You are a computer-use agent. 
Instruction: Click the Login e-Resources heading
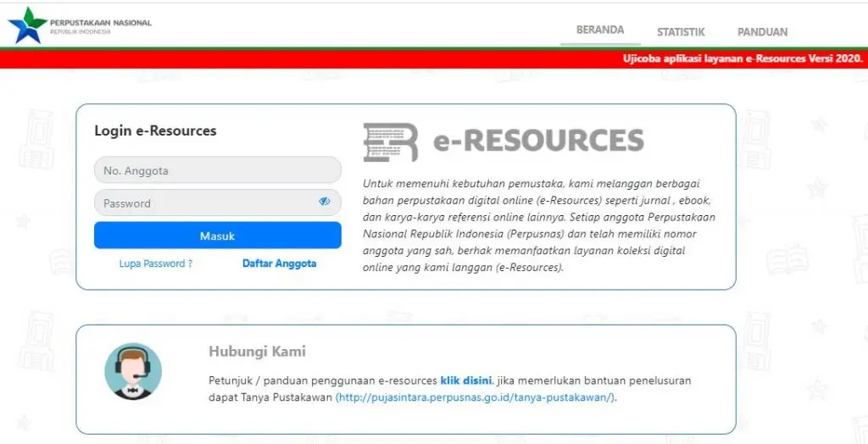pos(156,130)
